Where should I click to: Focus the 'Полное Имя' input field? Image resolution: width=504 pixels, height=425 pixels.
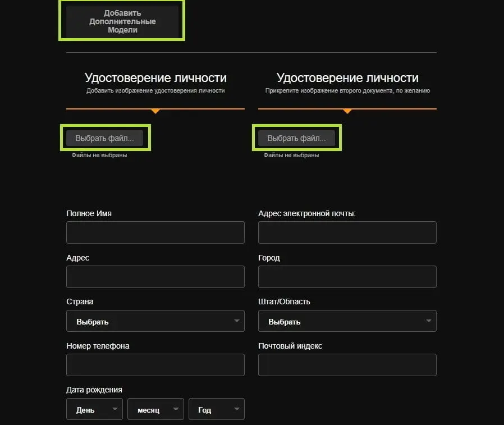tap(155, 232)
